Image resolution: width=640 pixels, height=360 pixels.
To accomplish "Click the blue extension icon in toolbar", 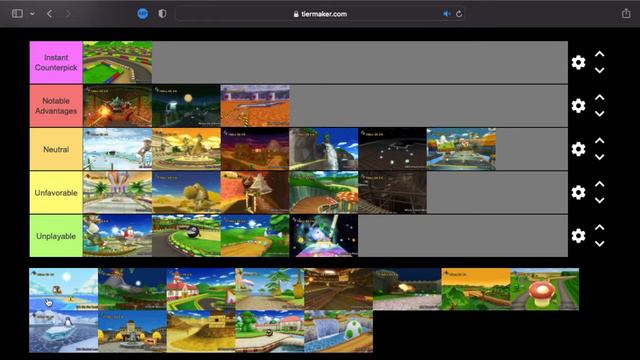I will click(x=142, y=13).
